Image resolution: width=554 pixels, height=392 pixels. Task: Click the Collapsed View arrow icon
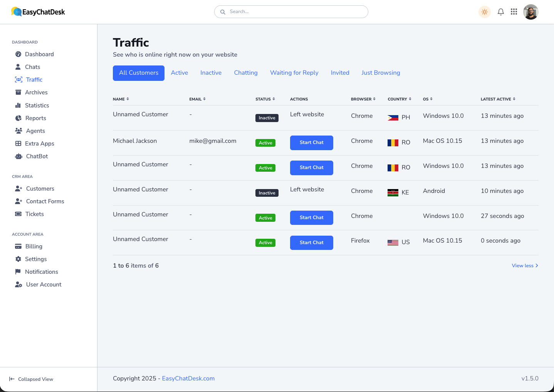tap(12, 379)
